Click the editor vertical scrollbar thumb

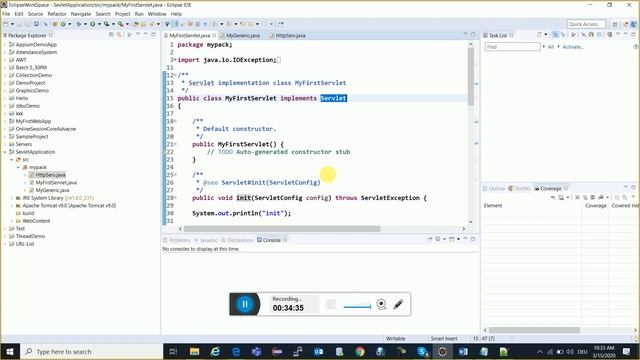pyautogui.click(x=471, y=76)
